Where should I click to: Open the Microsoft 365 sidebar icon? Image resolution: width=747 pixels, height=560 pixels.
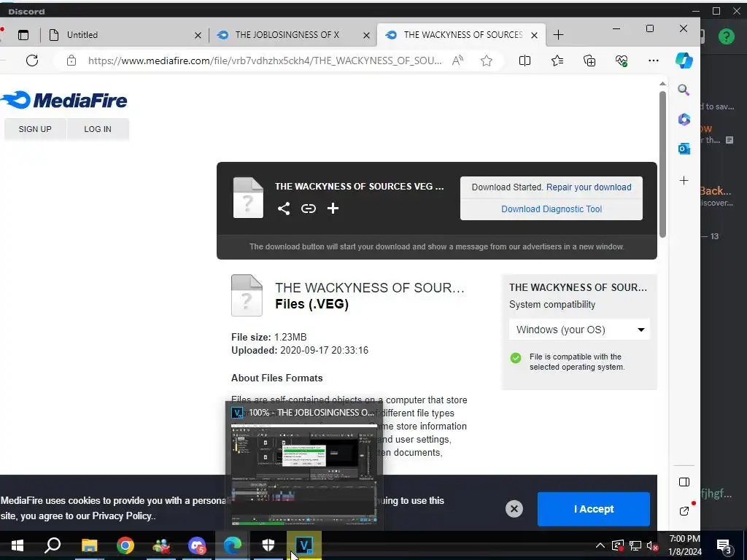coord(684,119)
